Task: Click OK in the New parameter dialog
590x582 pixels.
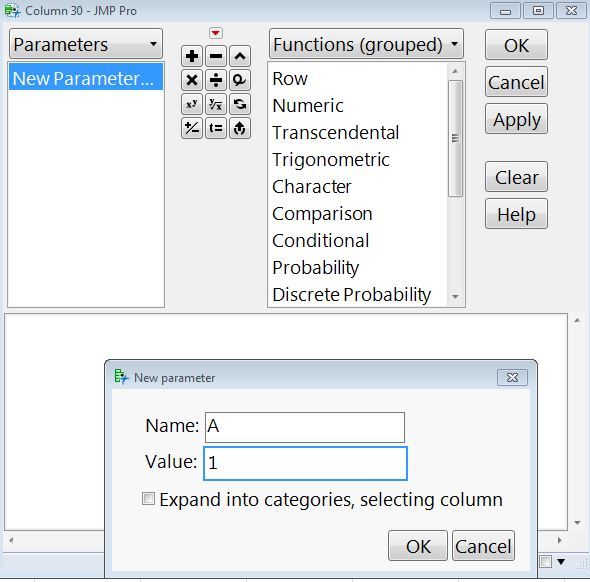Action: point(418,546)
